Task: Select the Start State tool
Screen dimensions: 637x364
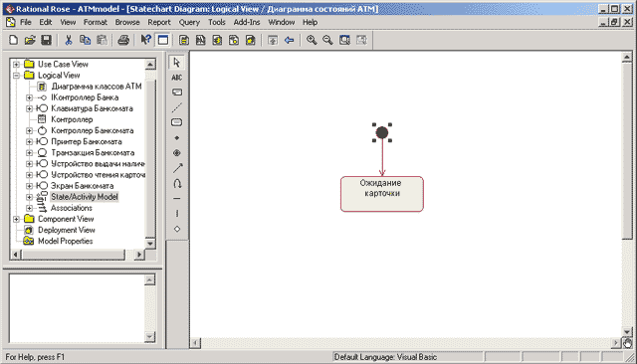Action: tap(177, 138)
